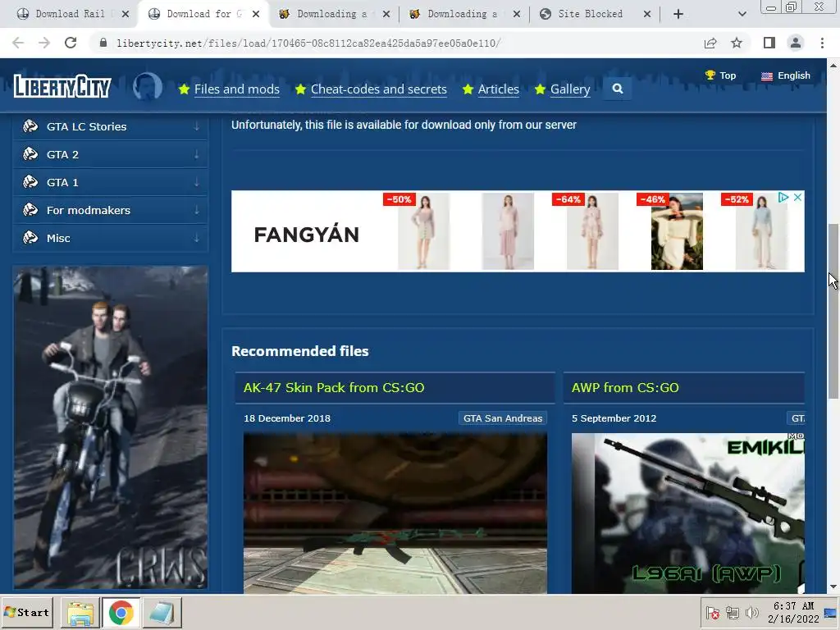Click the Misc sidebar icon

coord(30,237)
